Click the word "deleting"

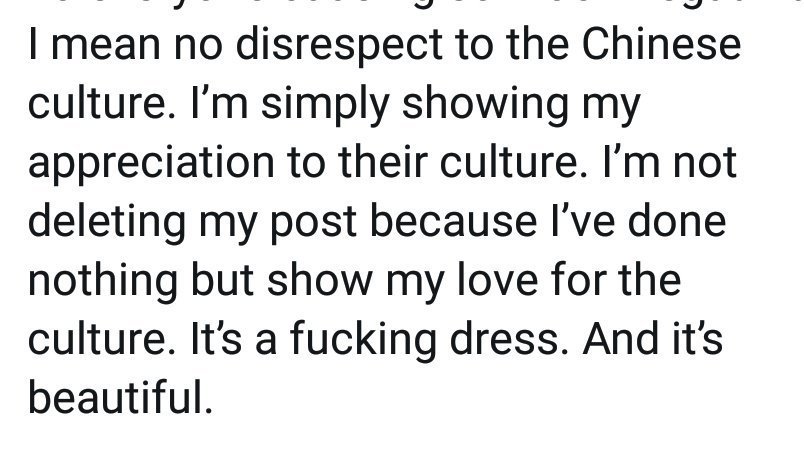107,223
